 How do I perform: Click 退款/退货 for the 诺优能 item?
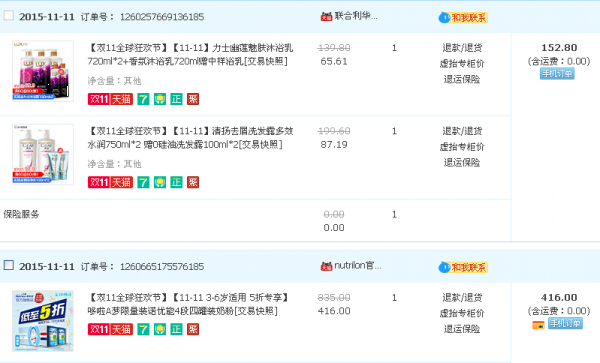462,298
